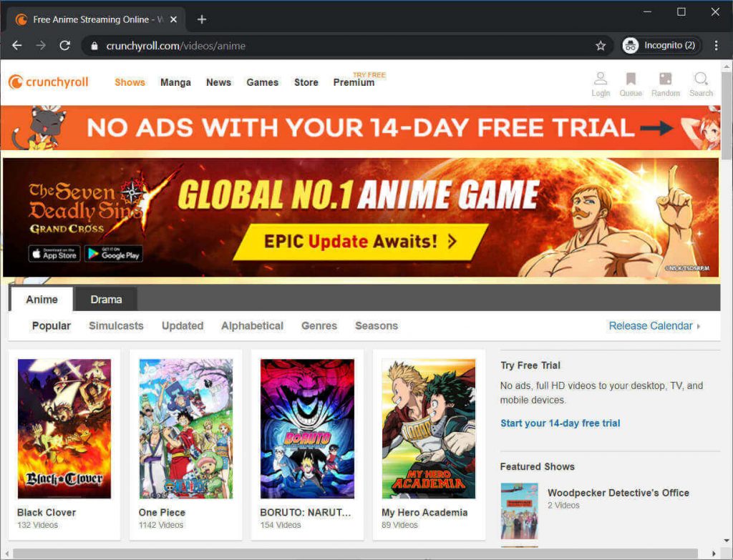Open the One Piece title link
The width and height of the screenshot is (733, 560).
pos(162,512)
